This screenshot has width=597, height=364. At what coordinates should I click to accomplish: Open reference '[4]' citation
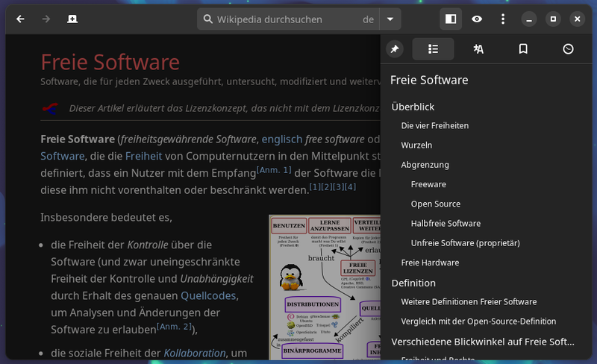[350, 187]
